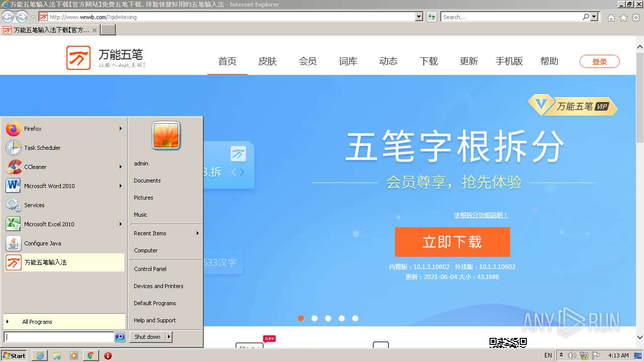Start Microsoft Word 2010
644x362 pixels.
[x=64, y=186]
